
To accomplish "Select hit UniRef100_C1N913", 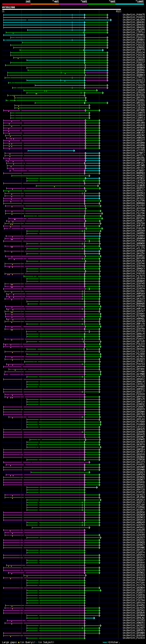I will click(134, 118).
